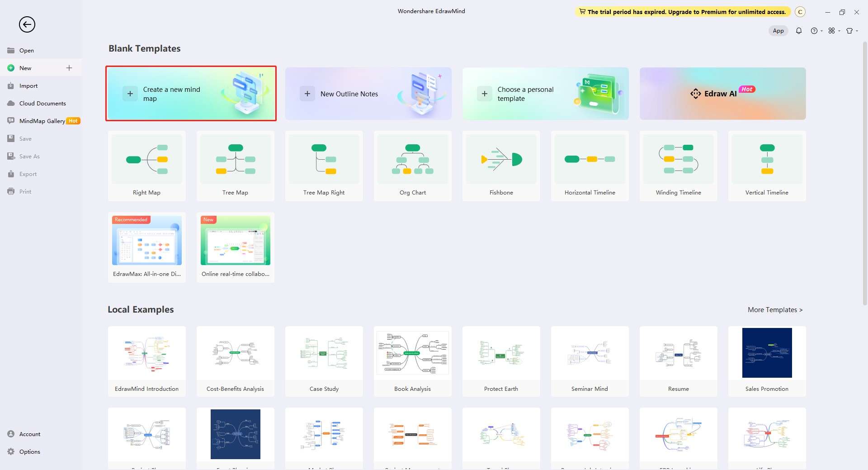
Task: Click the Export icon in sidebar
Action: click(x=11, y=174)
